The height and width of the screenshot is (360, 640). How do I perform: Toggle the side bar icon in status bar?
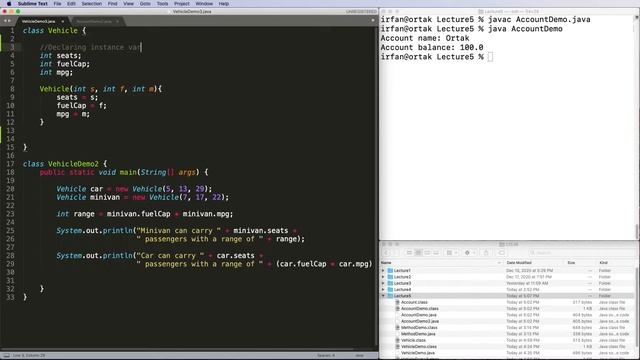click(x=6, y=356)
